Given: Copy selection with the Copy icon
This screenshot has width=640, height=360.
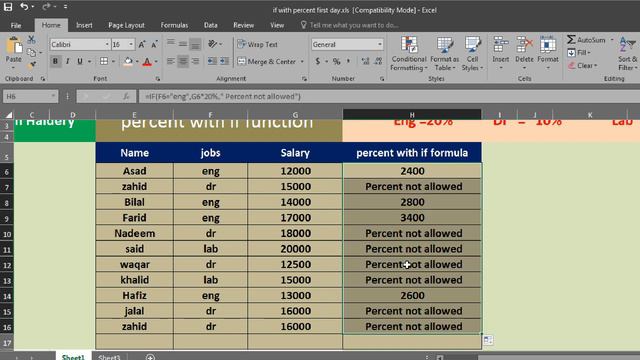Looking at the screenshot, I should [31, 52].
